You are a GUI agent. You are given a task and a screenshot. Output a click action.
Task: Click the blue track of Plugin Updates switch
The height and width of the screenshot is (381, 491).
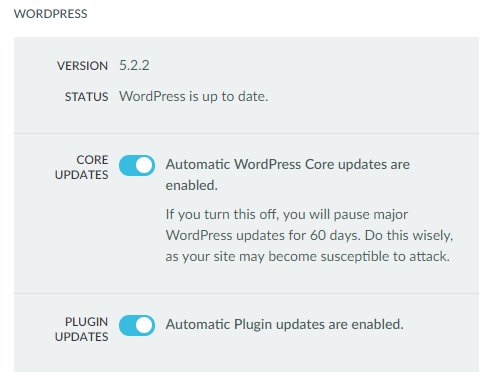(127, 325)
